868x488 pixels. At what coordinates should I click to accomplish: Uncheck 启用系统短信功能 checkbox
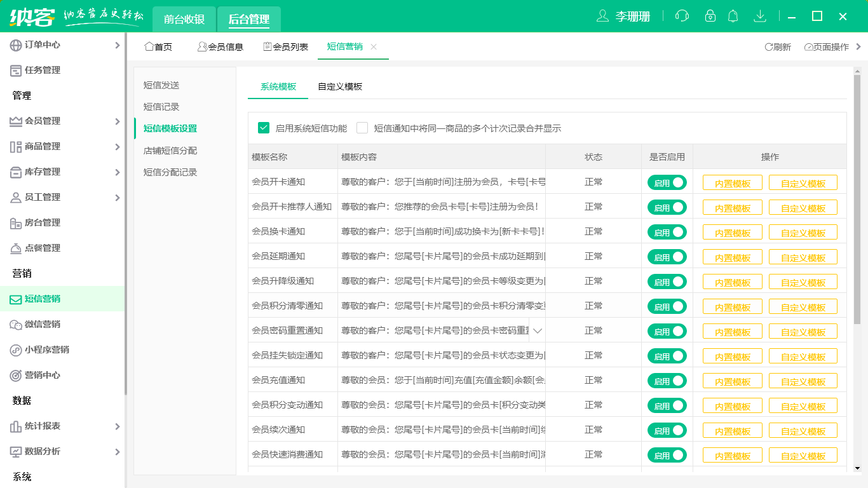(264, 128)
